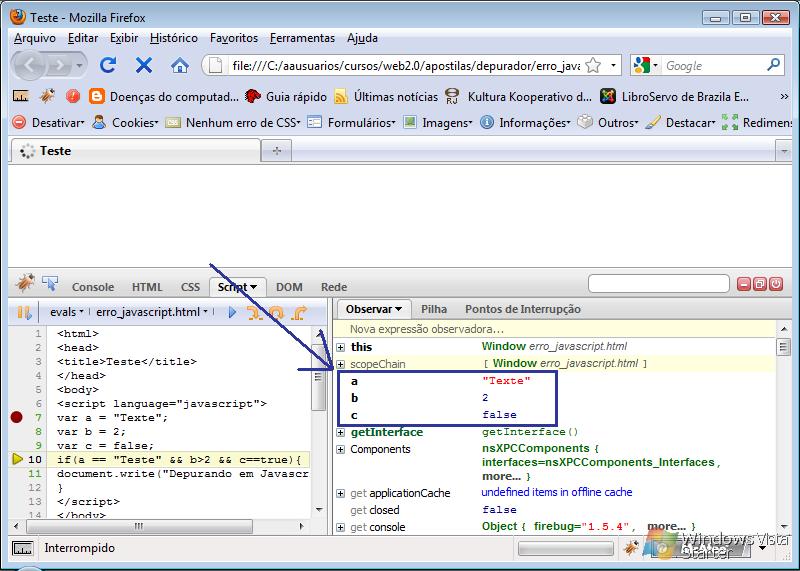Click the Firebug search box

[x=659, y=284]
